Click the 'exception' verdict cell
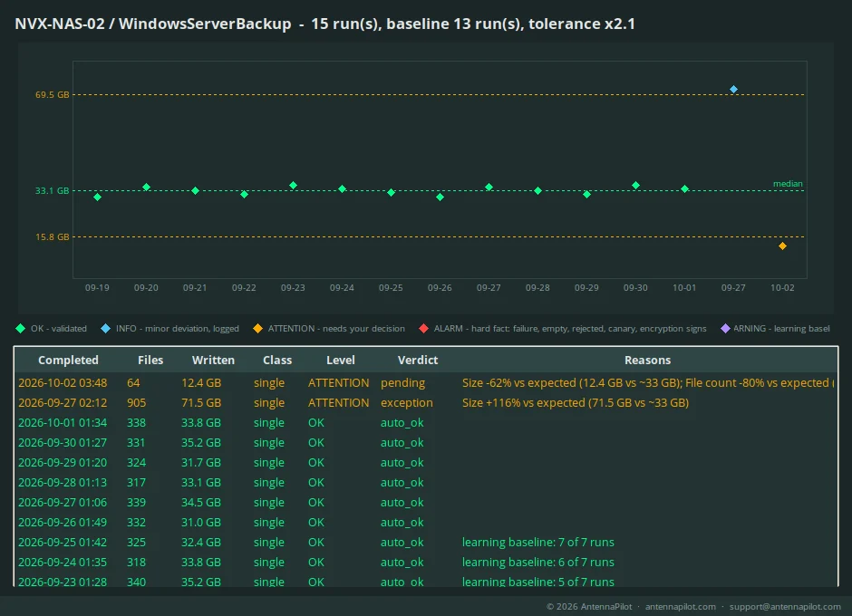Screen dimensions: 852x616 406,403
